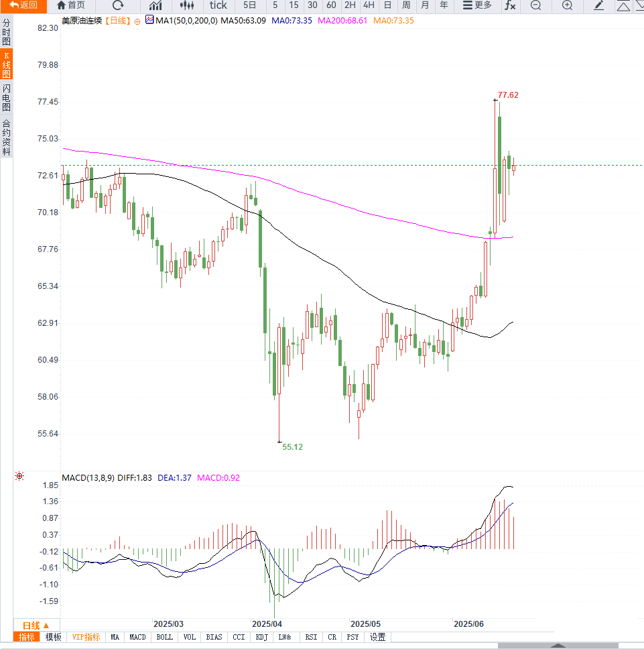Switch to the 分时图 side tab
The height and width of the screenshot is (649, 644).
click(7, 32)
